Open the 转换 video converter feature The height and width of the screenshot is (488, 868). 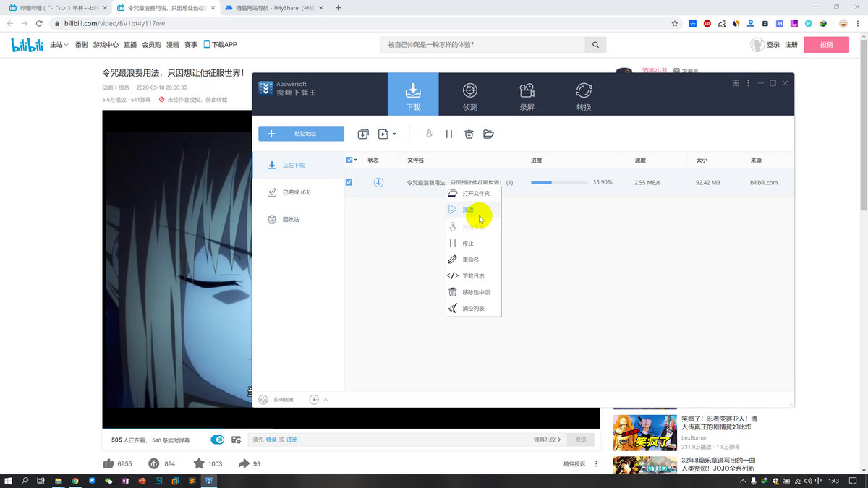[x=583, y=94]
